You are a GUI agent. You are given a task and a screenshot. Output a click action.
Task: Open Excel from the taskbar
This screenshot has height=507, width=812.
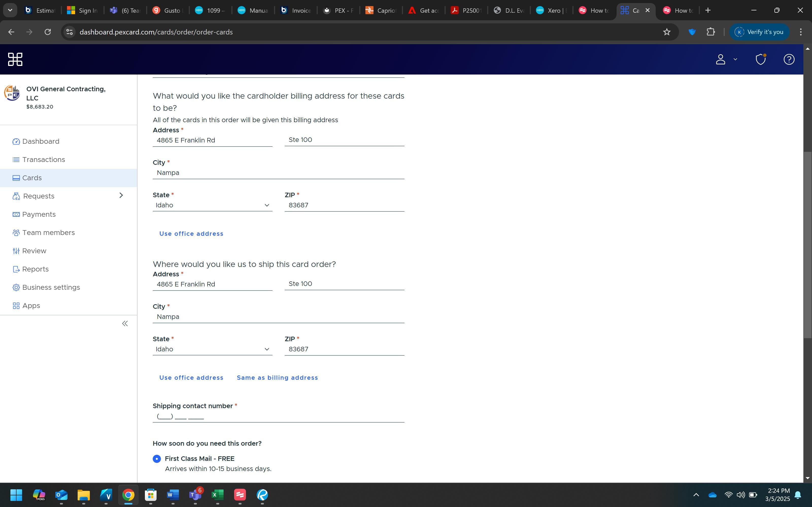point(217,495)
